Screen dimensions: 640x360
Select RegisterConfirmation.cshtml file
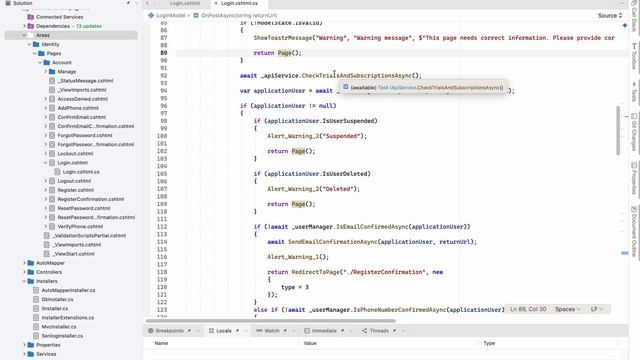[x=91, y=199]
